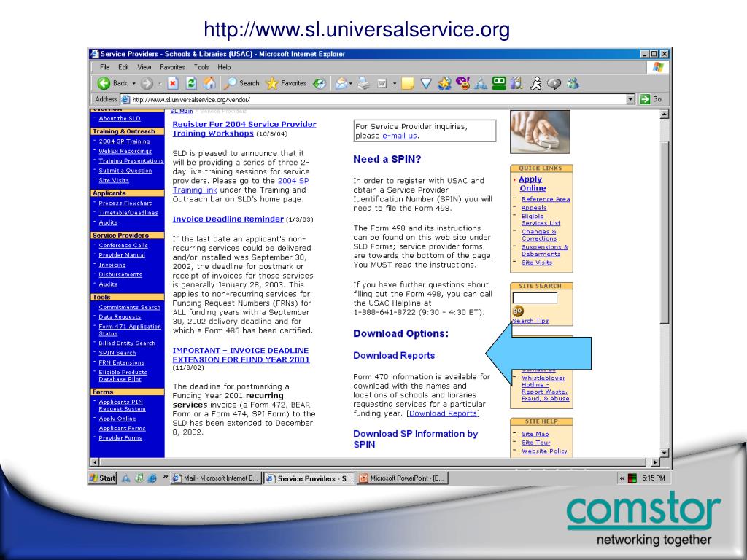Switch to Microsoft PowerPoint taskbar button
Image resolution: width=747 pixels, height=560 pixels.
(x=403, y=478)
